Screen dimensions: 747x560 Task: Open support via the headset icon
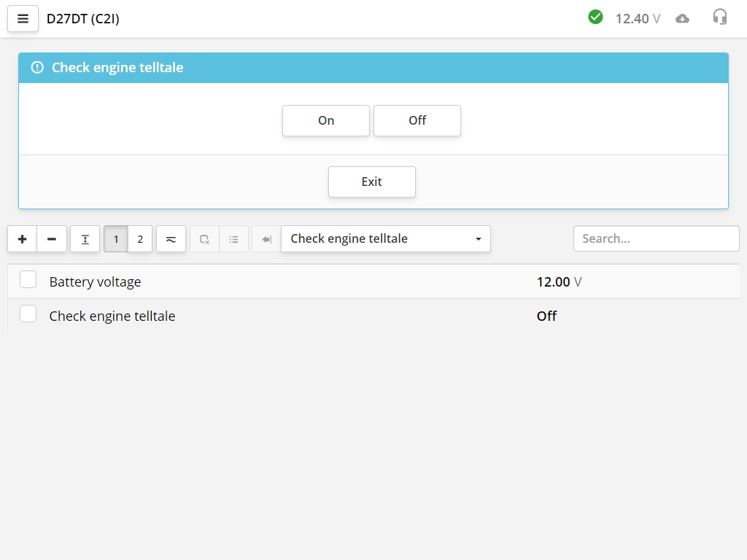coord(720,17)
